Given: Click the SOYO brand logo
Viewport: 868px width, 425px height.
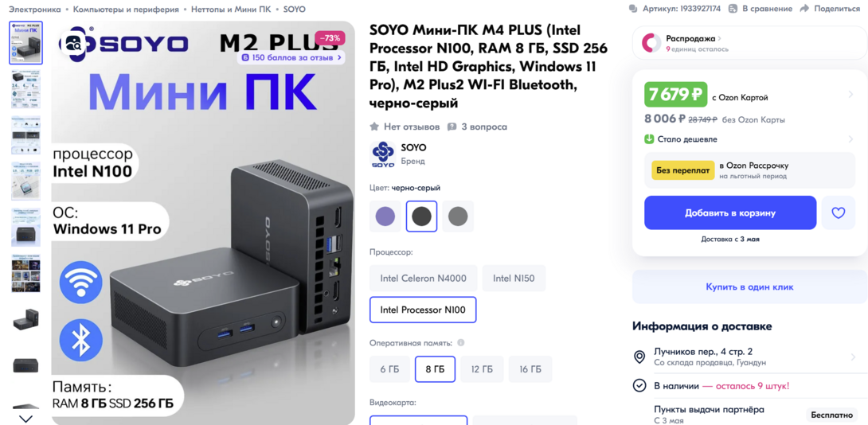Looking at the screenshot, I should 382,154.
